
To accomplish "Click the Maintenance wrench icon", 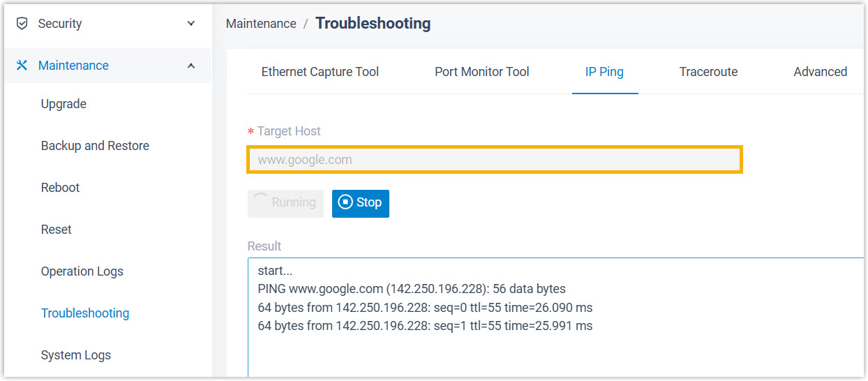I will (22, 66).
